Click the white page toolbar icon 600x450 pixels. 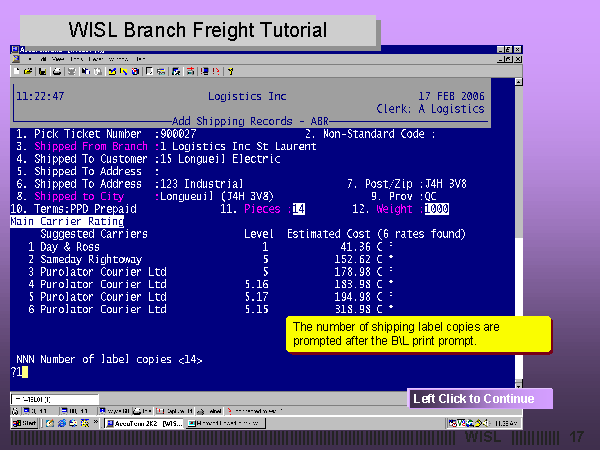coord(149,71)
